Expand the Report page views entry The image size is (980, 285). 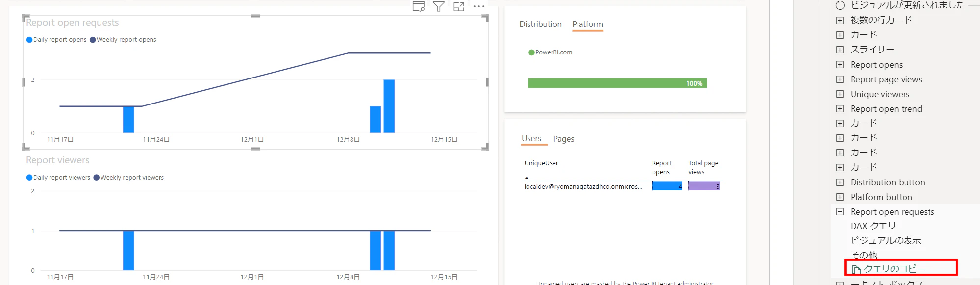tap(840, 79)
